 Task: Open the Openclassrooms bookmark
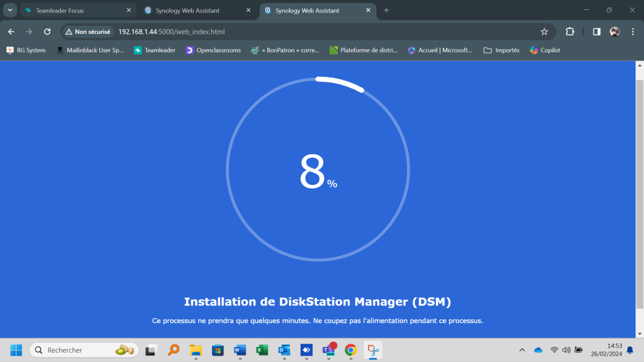[213, 50]
